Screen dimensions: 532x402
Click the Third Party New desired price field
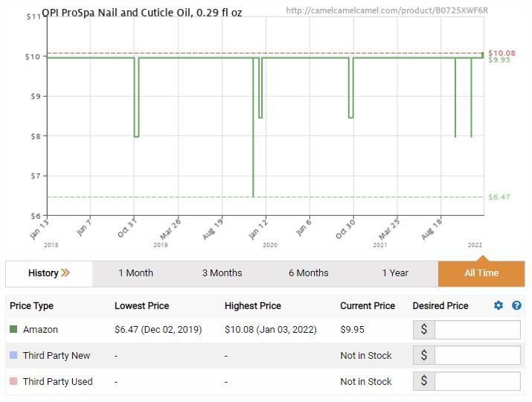click(478, 355)
